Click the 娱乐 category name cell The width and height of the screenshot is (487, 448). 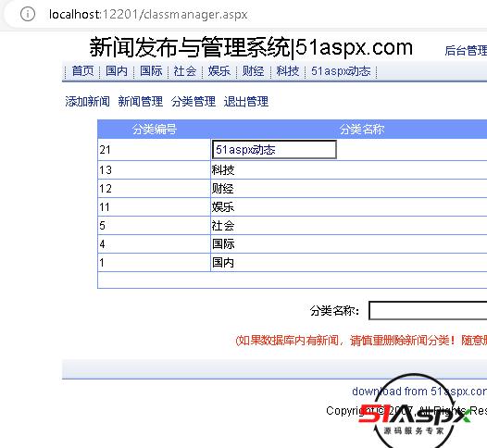(x=349, y=207)
